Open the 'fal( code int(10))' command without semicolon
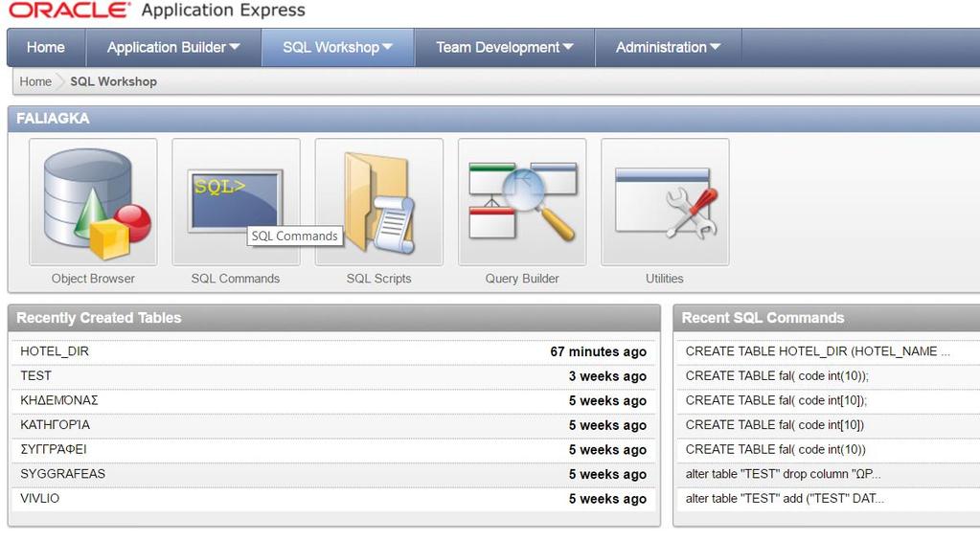980x541 pixels. pos(776,449)
